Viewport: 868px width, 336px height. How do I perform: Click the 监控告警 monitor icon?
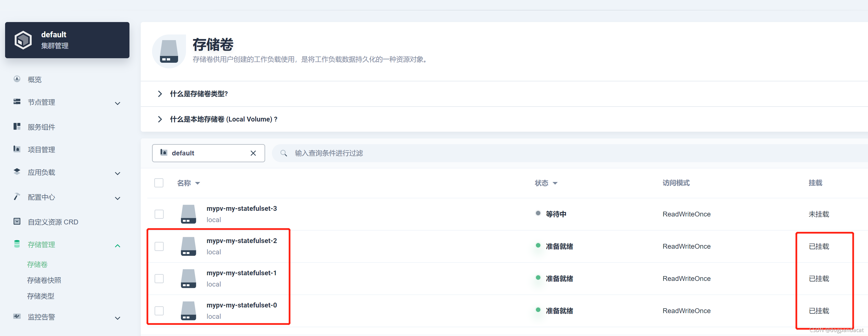point(17,317)
